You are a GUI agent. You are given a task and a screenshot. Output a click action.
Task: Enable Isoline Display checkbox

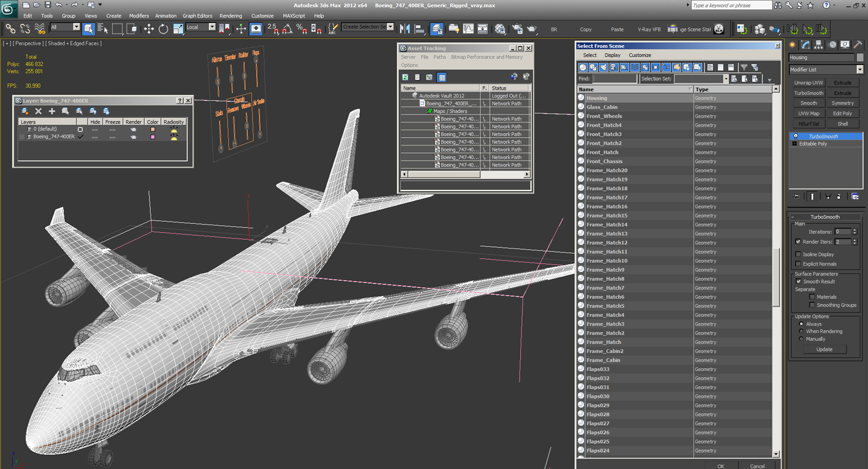[x=798, y=254]
